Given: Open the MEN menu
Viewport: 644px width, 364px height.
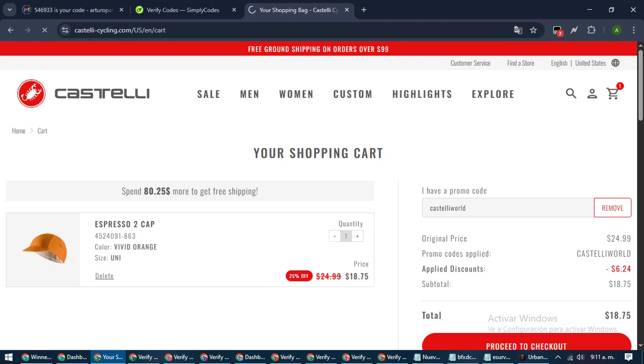Looking at the screenshot, I should point(249,94).
